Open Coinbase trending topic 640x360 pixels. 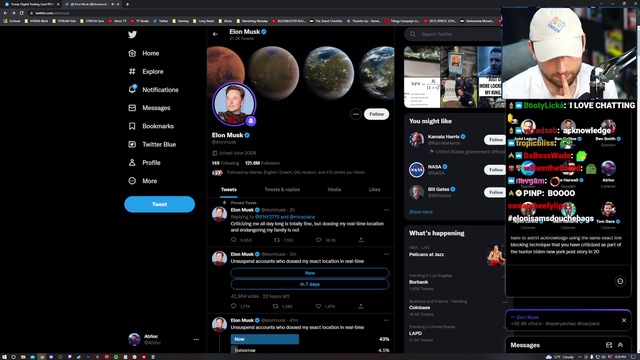click(420, 308)
